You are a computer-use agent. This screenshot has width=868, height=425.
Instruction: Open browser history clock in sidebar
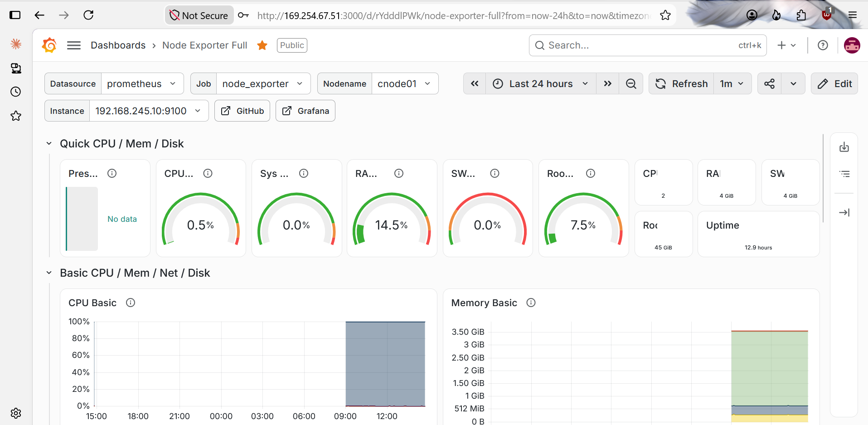coord(16,92)
